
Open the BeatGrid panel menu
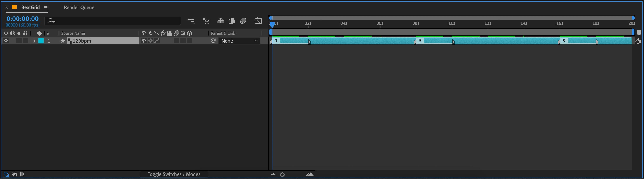(x=46, y=7)
